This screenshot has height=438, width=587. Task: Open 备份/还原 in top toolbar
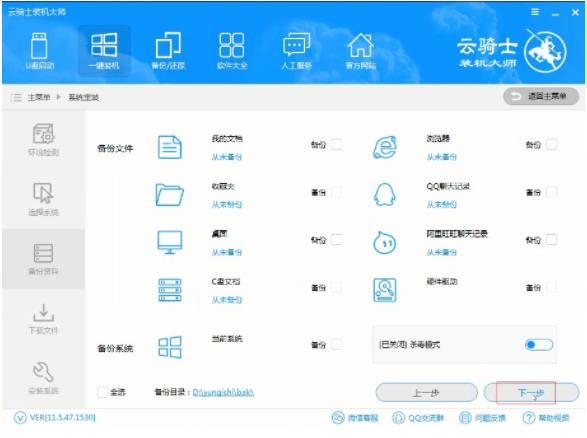(x=168, y=51)
